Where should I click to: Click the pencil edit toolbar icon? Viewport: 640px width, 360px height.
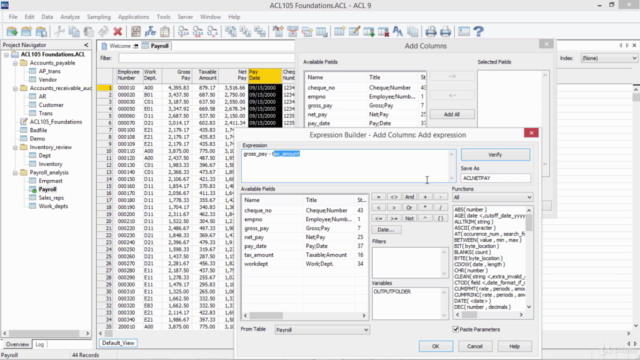pyautogui.click(x=354, y=31)
